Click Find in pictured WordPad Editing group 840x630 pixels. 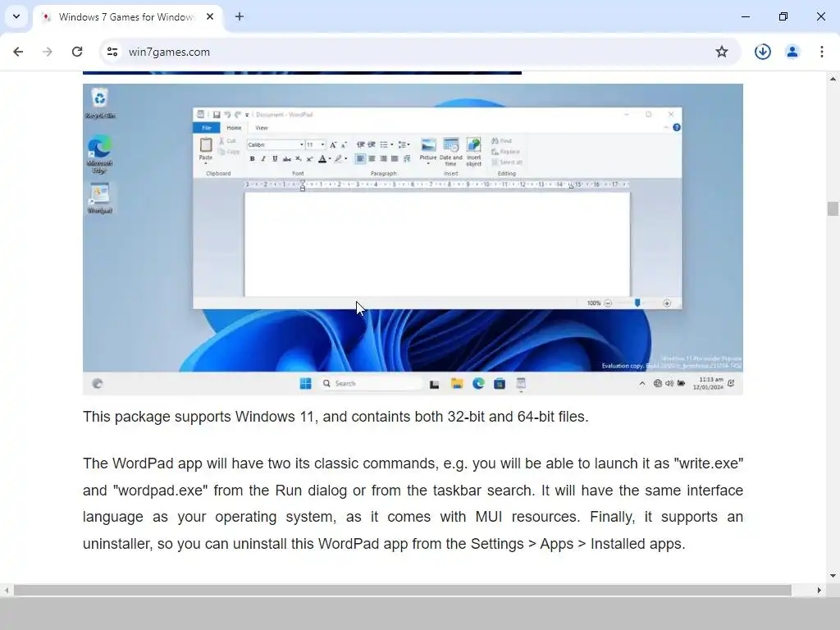(x=502, y=141)
